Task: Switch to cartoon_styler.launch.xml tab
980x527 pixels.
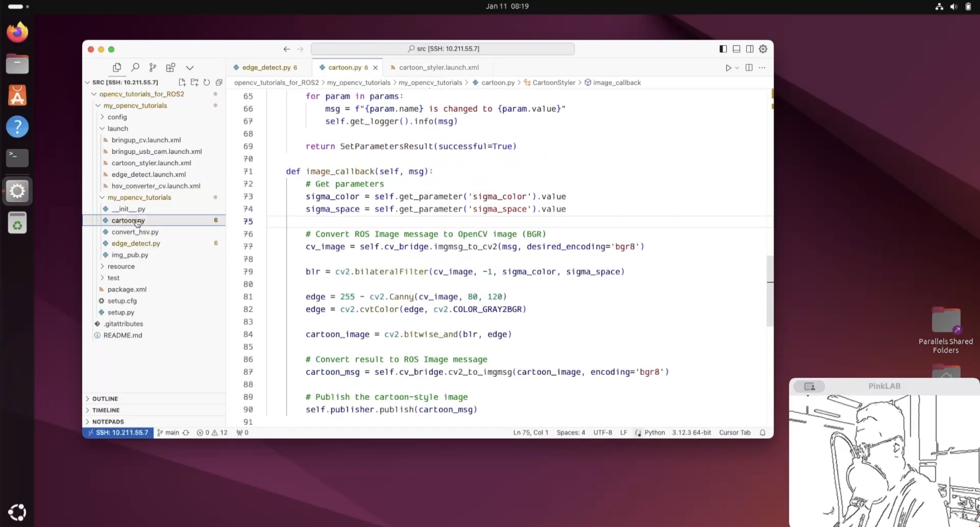Action: 438,67
